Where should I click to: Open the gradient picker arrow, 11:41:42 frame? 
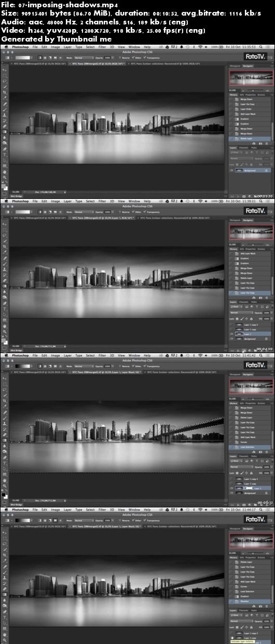[x=31, y=366]
